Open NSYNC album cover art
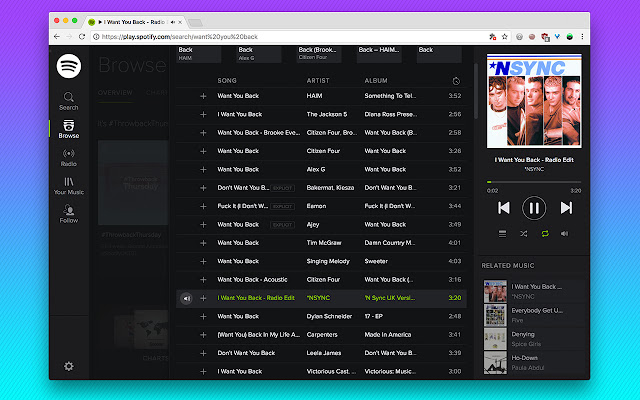Viewport: 640px width, 400px height. (x=534, y=101)
